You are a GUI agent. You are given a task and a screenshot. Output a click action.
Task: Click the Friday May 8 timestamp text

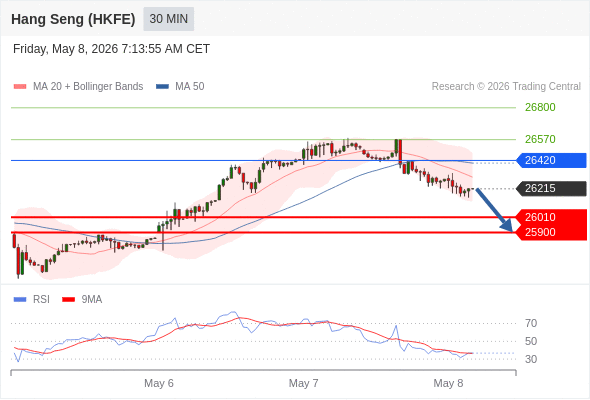coord(111,49)
